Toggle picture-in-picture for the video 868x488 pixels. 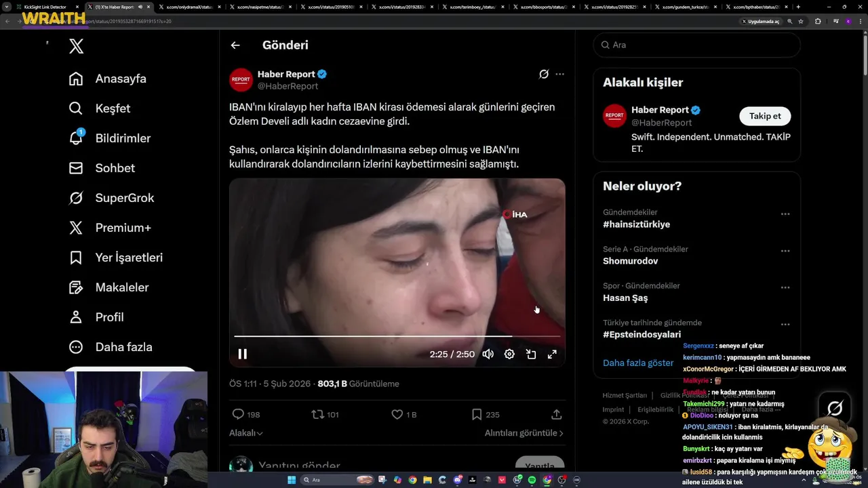click(531, 354)
